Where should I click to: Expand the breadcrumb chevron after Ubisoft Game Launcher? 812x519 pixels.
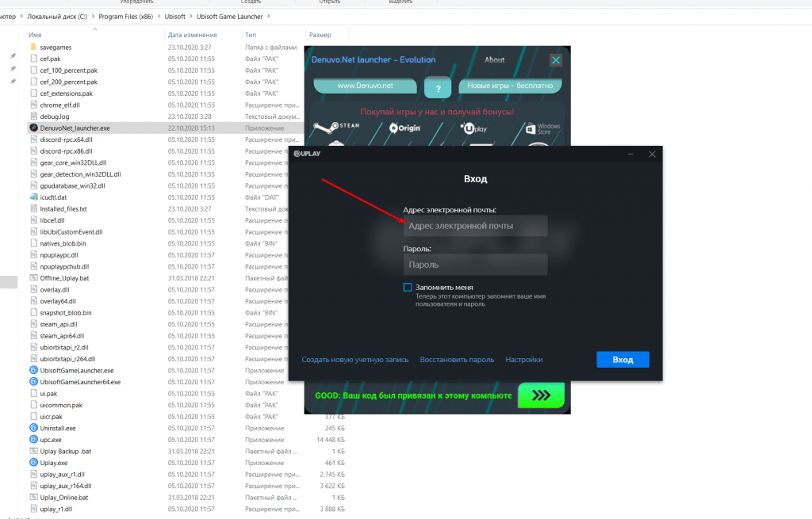[x=271, y=16]
